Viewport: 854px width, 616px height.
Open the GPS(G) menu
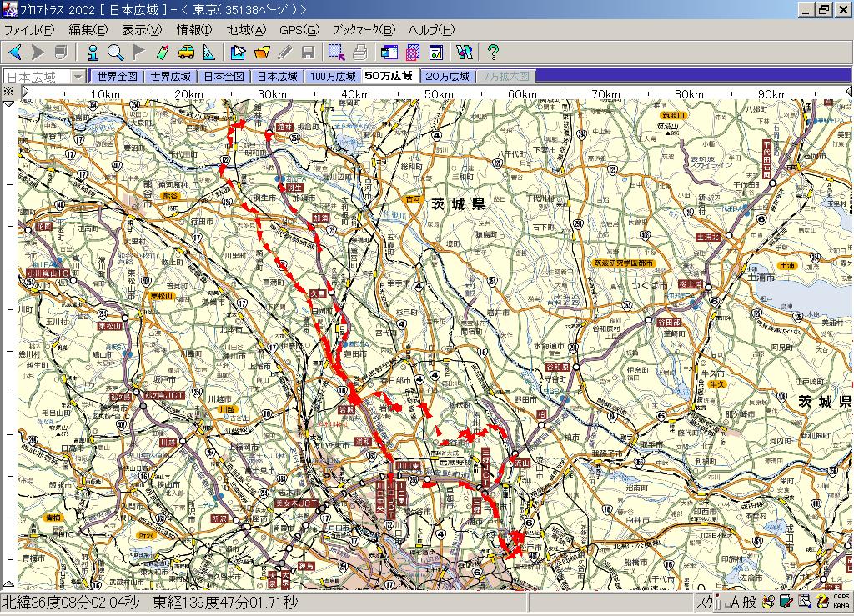299,30
